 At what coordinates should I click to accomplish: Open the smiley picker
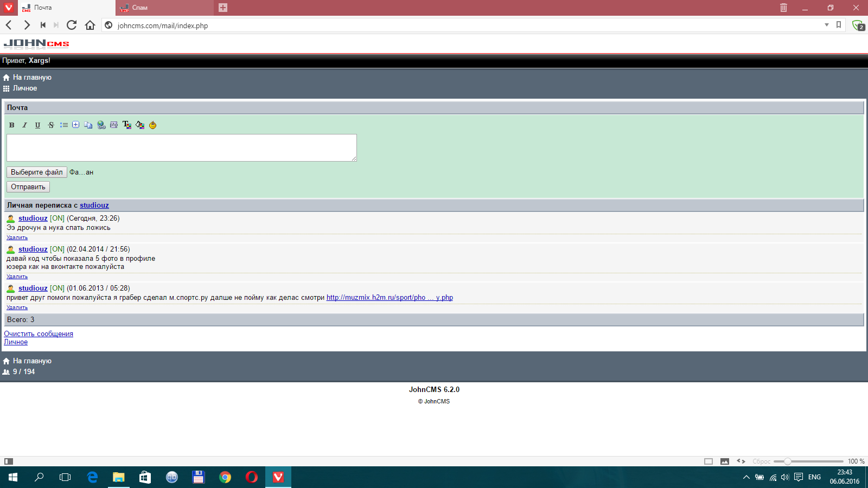(x=153, y=125)
